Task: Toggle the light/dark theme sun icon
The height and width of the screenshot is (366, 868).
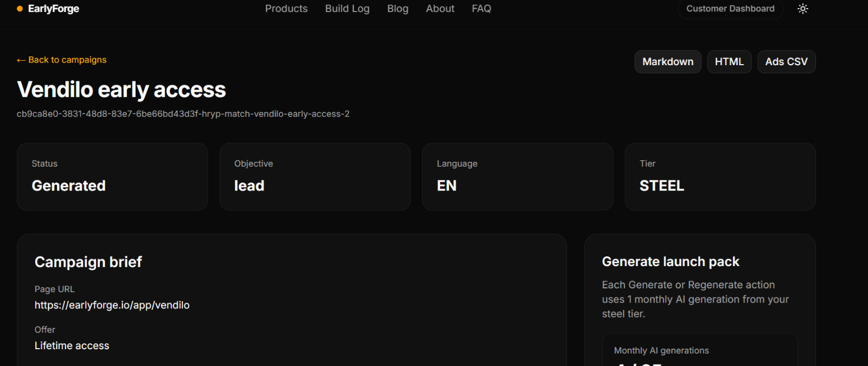Action: (803, 9)
